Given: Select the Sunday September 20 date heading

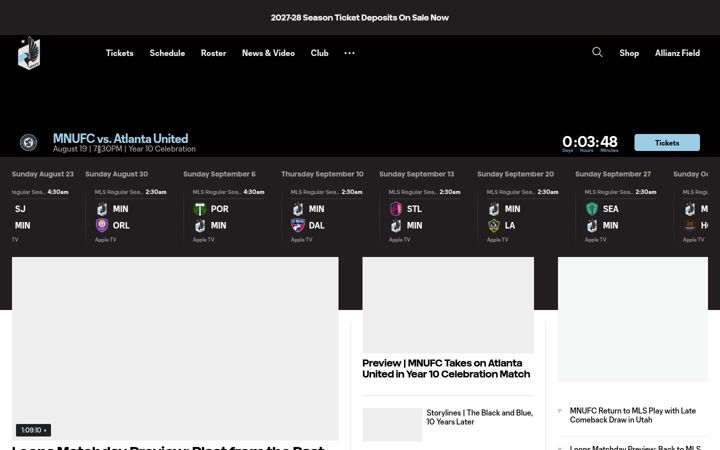Looking at the screenshot, I should [516, 174].
